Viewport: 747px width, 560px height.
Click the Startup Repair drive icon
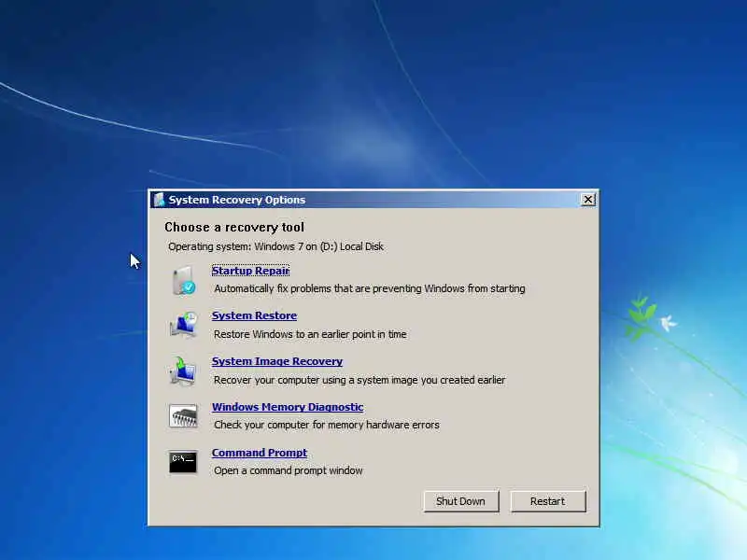pyautogui.click(x=183, y=281)
